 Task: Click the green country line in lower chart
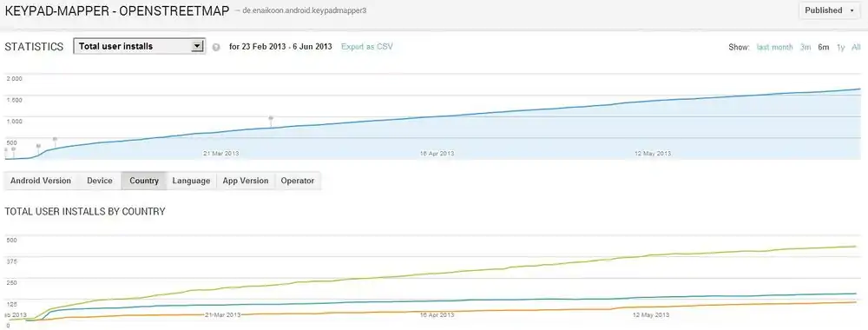coord(443,273)
